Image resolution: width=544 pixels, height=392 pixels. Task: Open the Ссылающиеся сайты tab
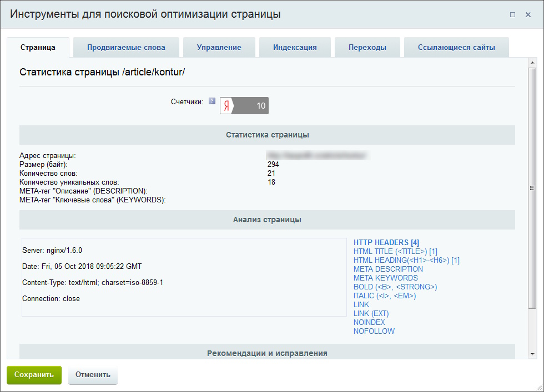tap(456, 47)
